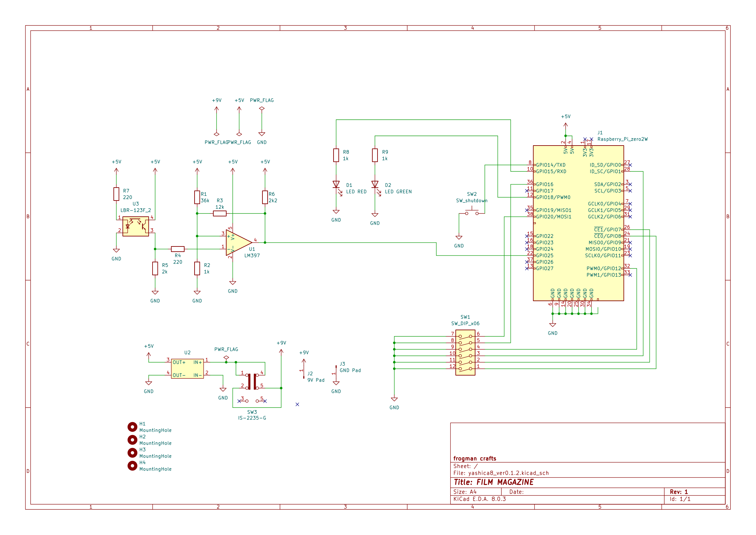Click the H1 MountingHole circle
The height and width of the screenshot is (535, 756).
click(133, 427)
